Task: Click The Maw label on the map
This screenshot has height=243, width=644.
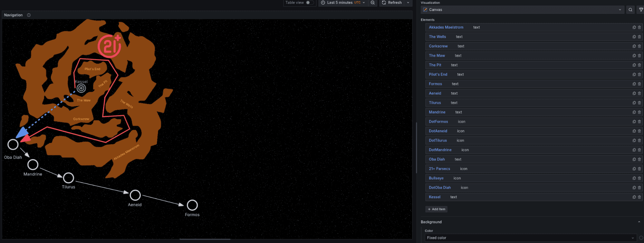Action: [84, 100]
